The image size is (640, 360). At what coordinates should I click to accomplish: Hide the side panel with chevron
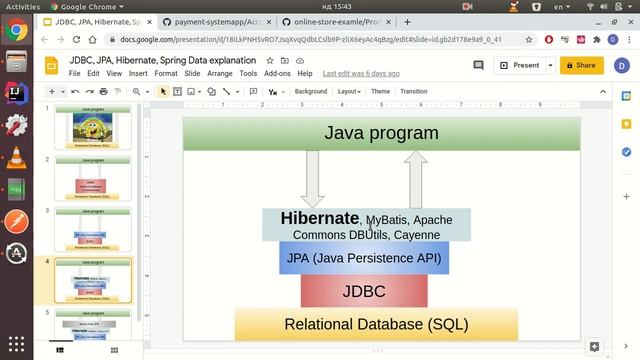point(626,346)
